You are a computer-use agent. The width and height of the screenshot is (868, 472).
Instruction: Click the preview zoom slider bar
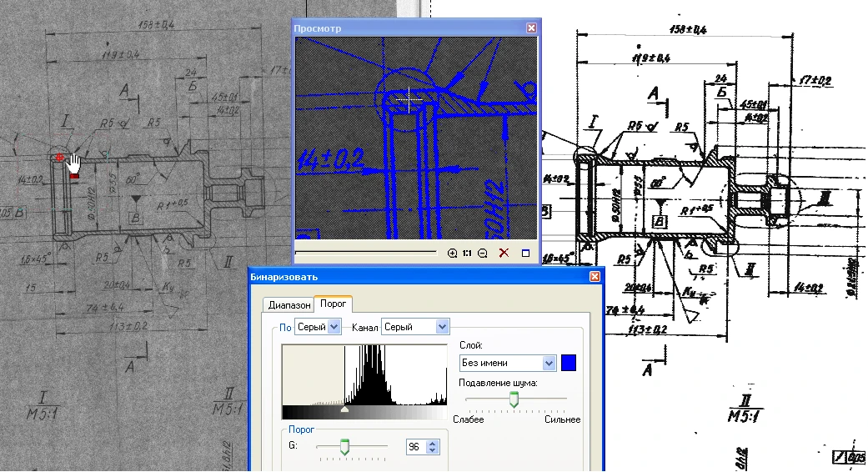coord(367,251)
